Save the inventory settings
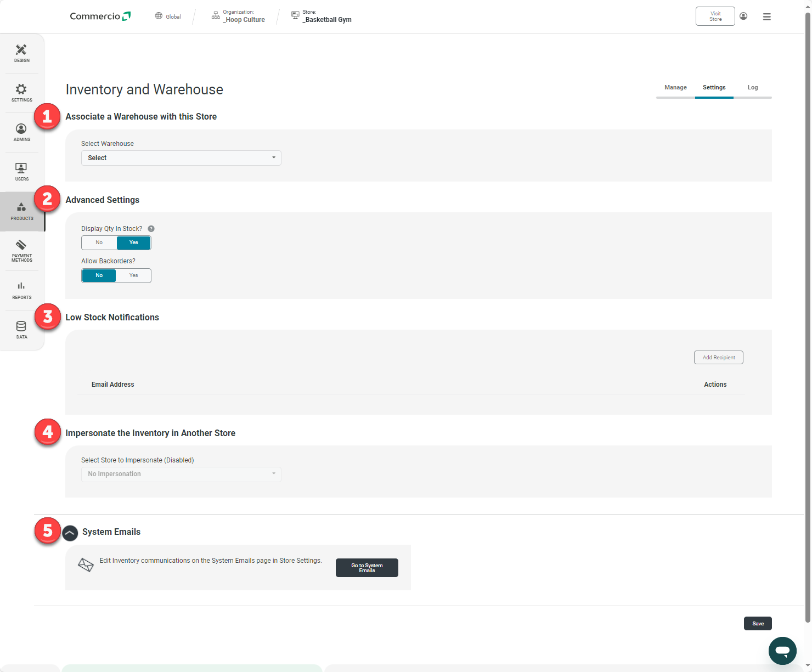The image size is (812, 672). click(758, 624)
